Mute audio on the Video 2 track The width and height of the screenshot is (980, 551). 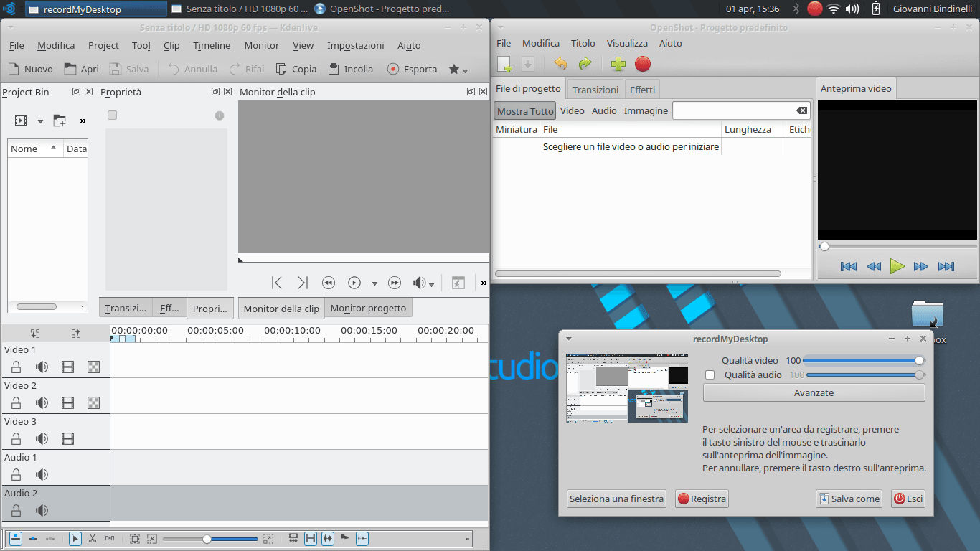click(42, 403)
